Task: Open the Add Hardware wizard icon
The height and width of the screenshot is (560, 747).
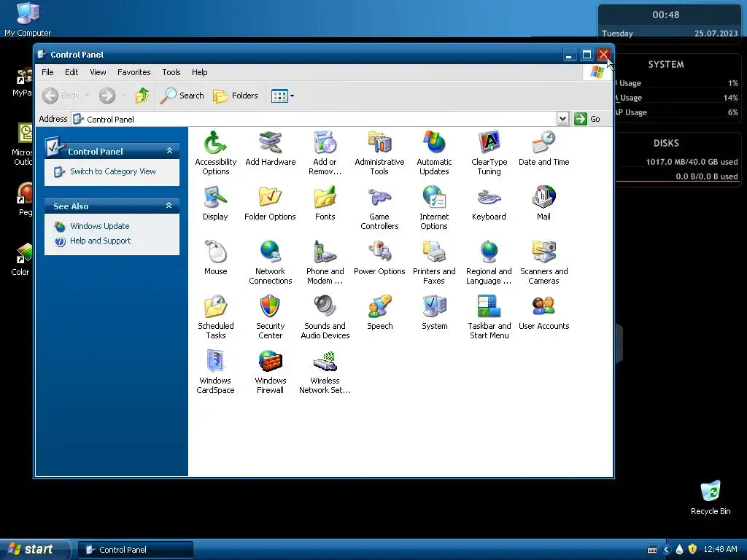Action: pos(270,143)
